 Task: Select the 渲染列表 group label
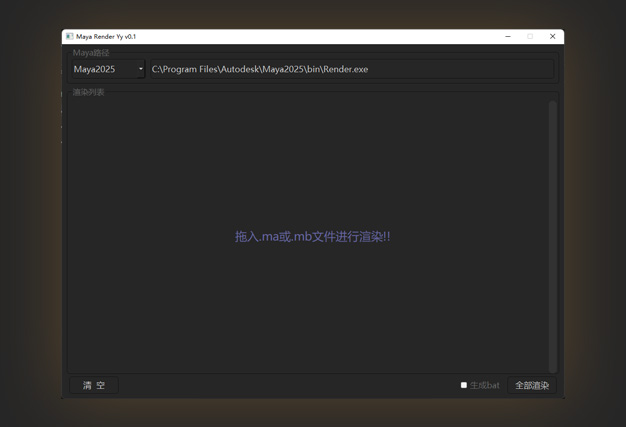pyautogui.click(x=88, y=92)
